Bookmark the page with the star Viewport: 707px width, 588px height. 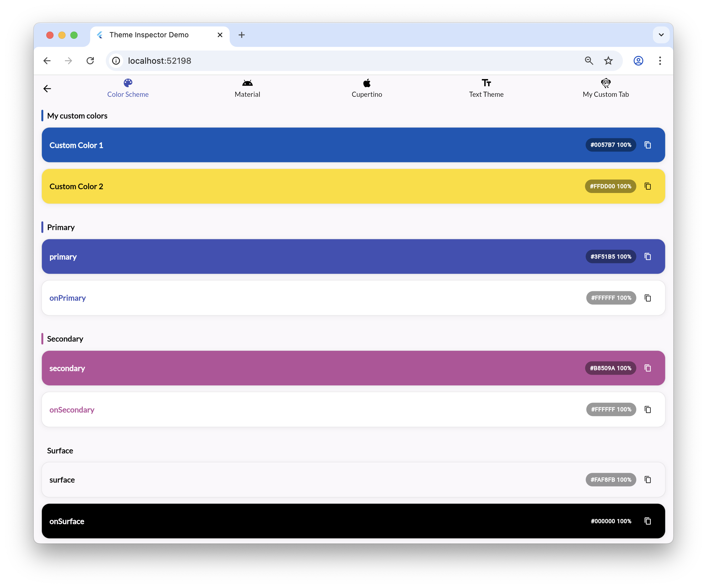tap(608, 61)
